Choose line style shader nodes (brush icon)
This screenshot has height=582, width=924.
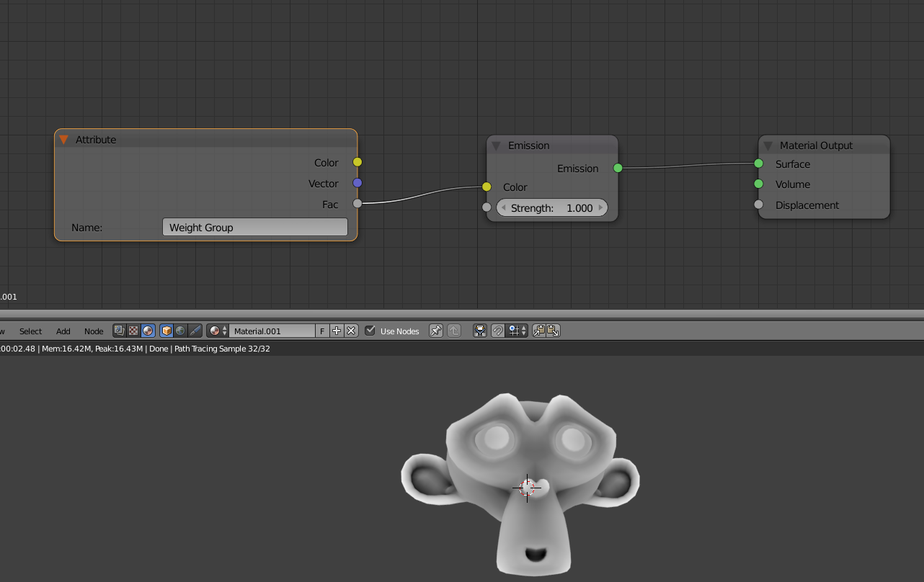pos(195,331)
